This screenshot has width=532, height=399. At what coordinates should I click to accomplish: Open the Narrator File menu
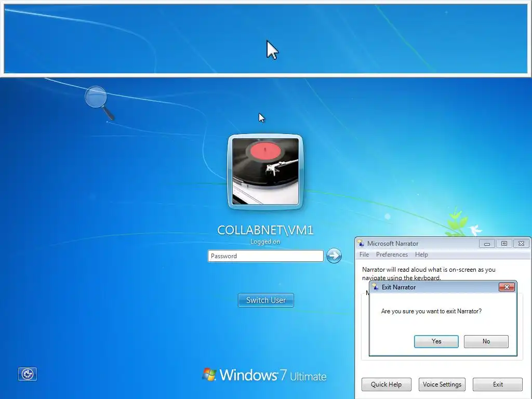(x=364, y=255)
